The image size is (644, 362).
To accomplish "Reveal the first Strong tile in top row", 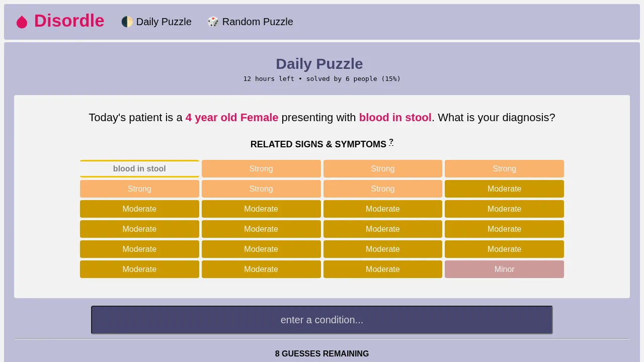I will pos(261,169).
